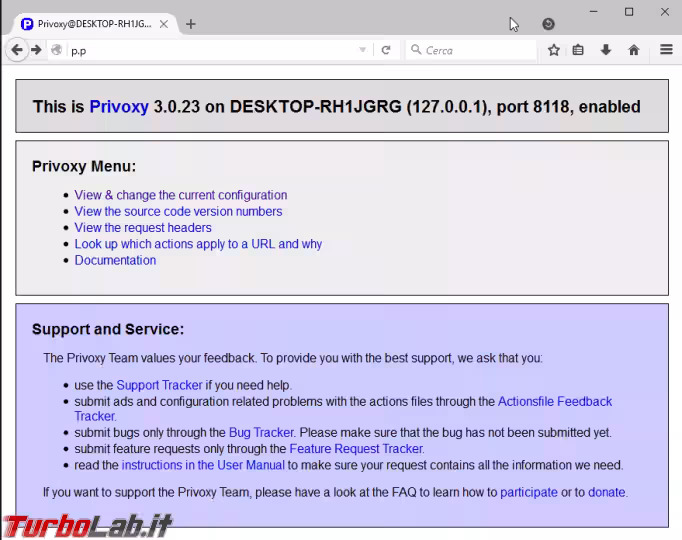Viewport: 682px width, 540px height.
Task: Go forward with the forward arrow button
Action: coord(37,50)
